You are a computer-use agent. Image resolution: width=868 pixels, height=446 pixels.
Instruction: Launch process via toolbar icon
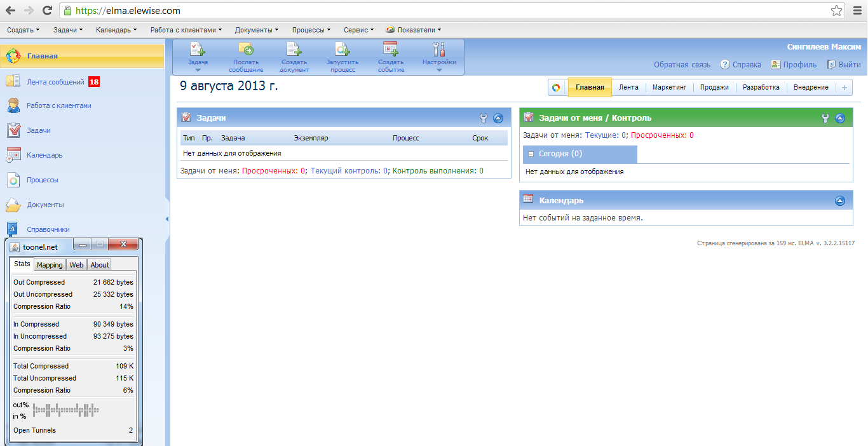[x=342, y=49]
